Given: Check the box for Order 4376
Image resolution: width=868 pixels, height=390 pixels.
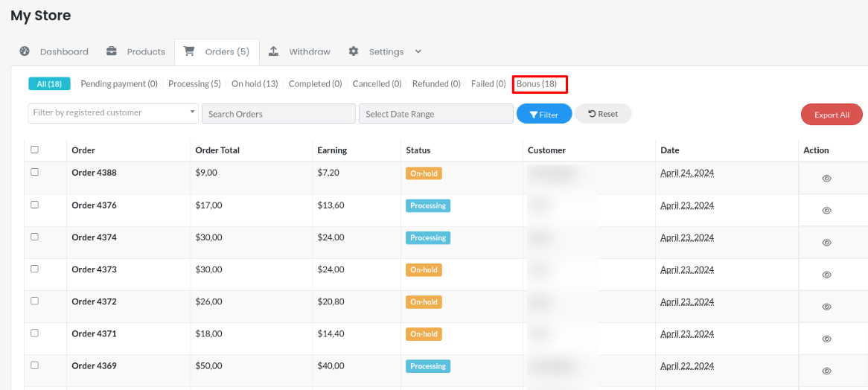Looking at the screenshot, I should coord(34,204).
